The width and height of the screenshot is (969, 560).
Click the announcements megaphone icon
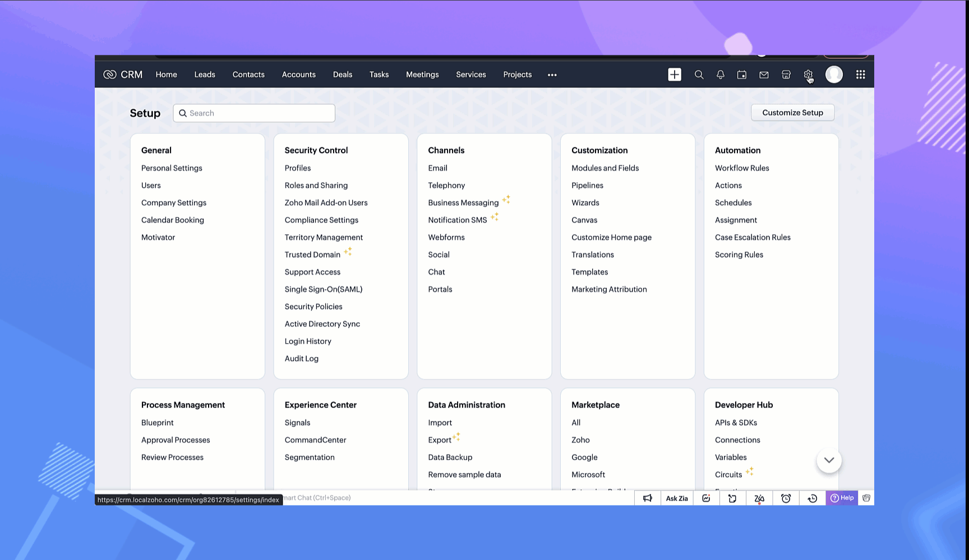(x=648, y=498)
